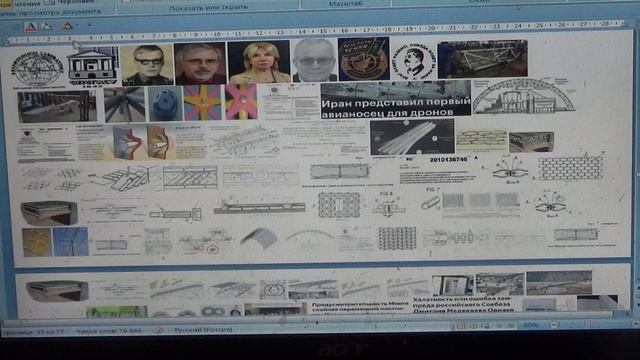640x360 pixels.
Task: Open the quick access toolbar customize arrow
Action: (x=89, y=26)
